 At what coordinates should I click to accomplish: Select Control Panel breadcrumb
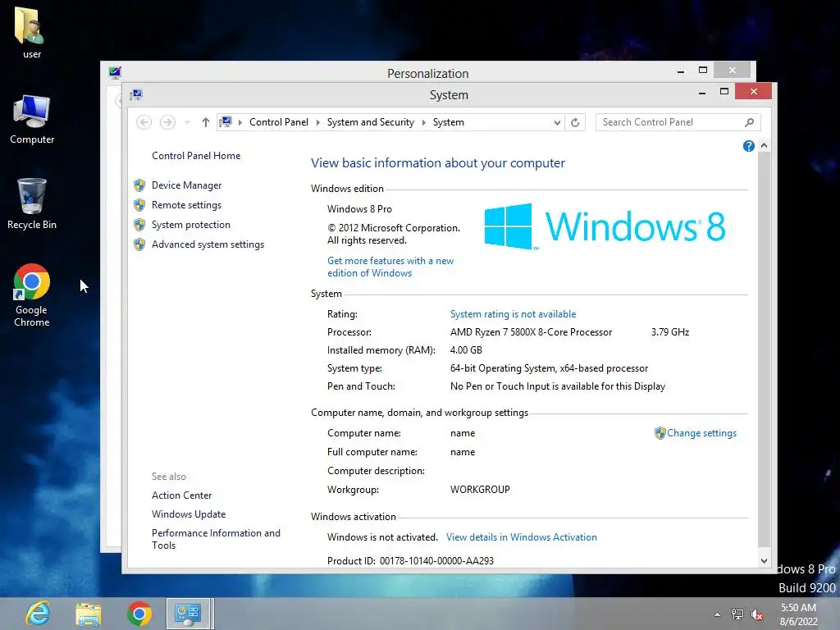point(279,122)
